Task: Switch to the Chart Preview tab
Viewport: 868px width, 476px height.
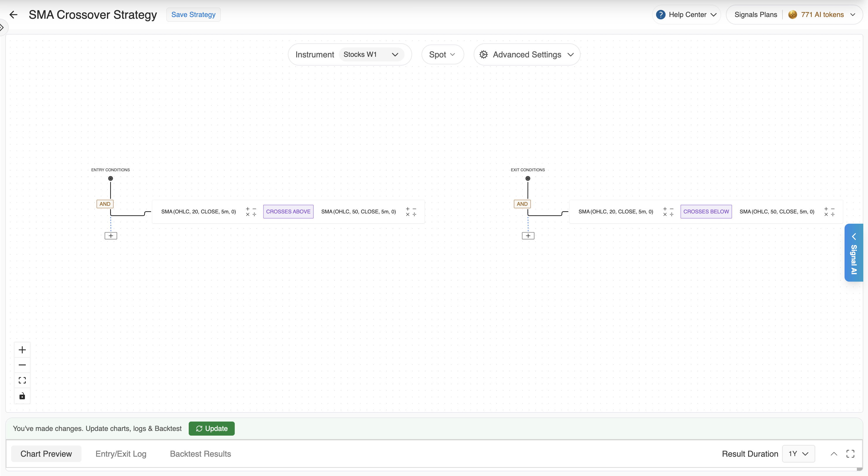Action: click(46, 454)
